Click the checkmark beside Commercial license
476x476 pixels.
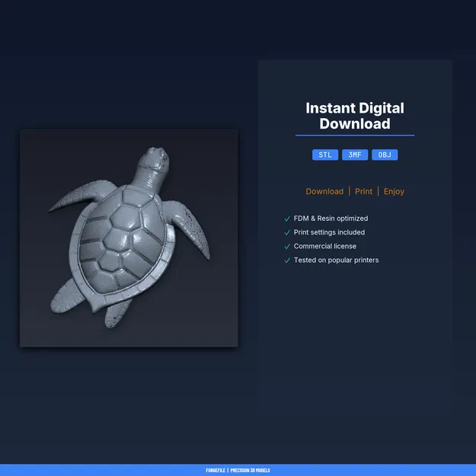pos(287,247)
